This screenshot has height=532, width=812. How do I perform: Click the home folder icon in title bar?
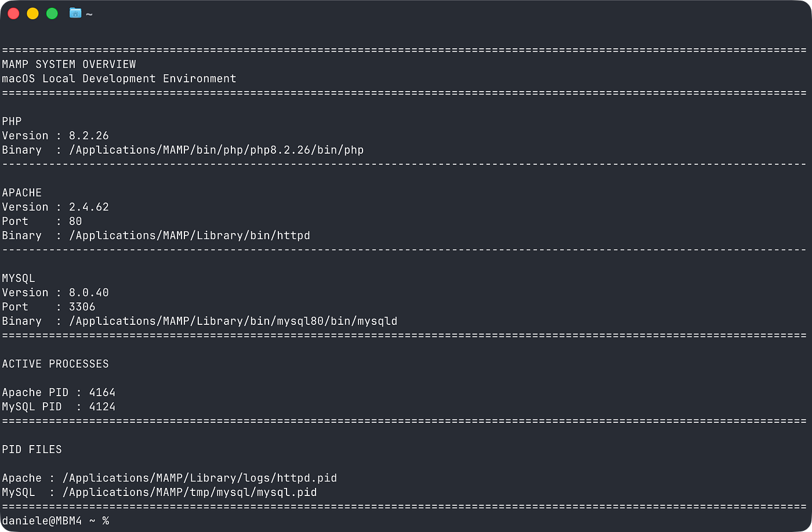[x=75, y=13]
